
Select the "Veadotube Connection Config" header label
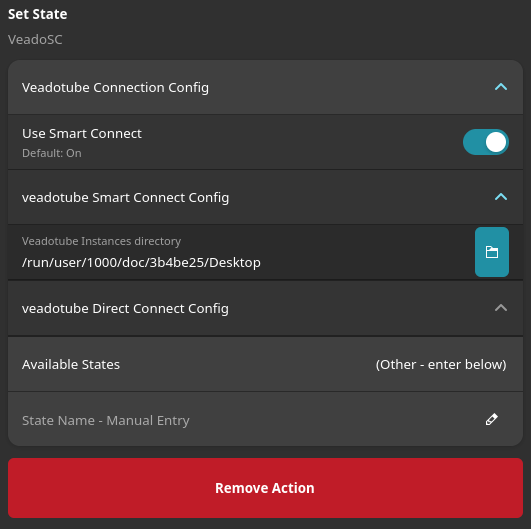[x=115, y=88]
